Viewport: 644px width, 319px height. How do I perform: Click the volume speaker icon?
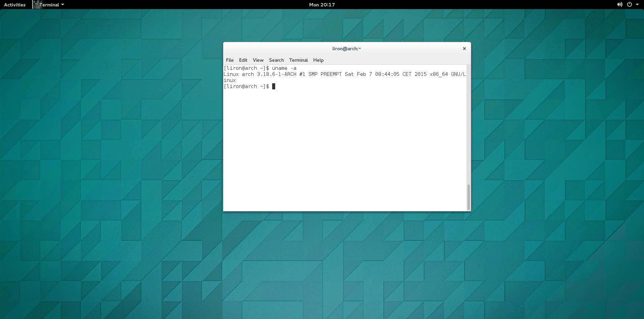click(619, 5)
